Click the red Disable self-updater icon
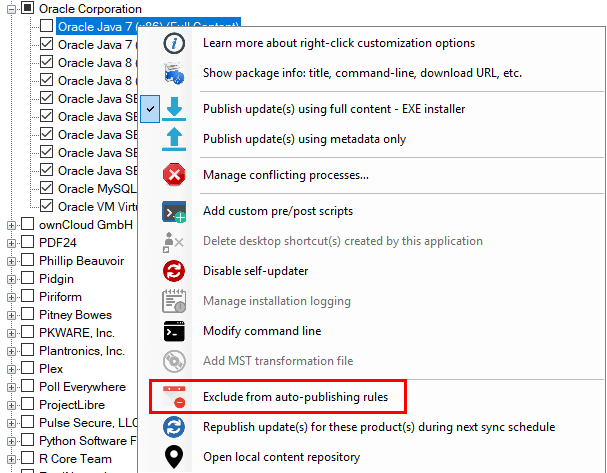This screenshot has height=473, width=607. pos(174,271)
